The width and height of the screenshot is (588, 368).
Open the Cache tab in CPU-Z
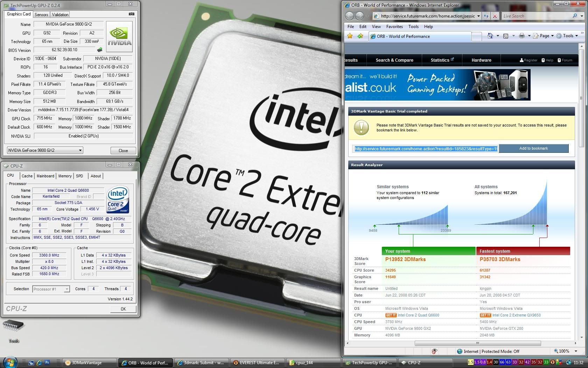point(27,176)
